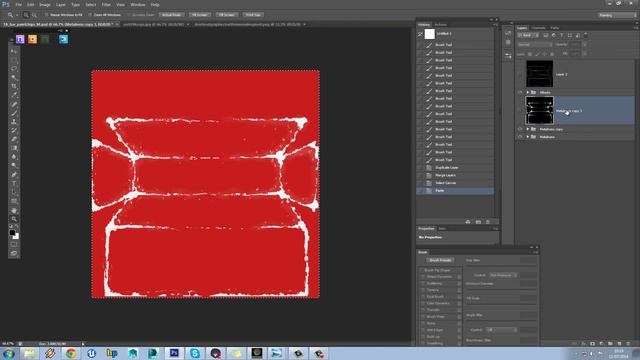Screen dimensions: 640x360
Task: Switch to the Actions tab
Action: [440, 25]
